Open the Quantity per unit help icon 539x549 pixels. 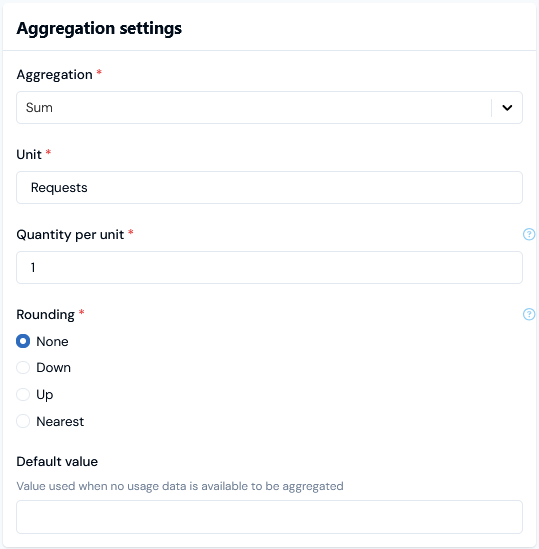point(528,234)
